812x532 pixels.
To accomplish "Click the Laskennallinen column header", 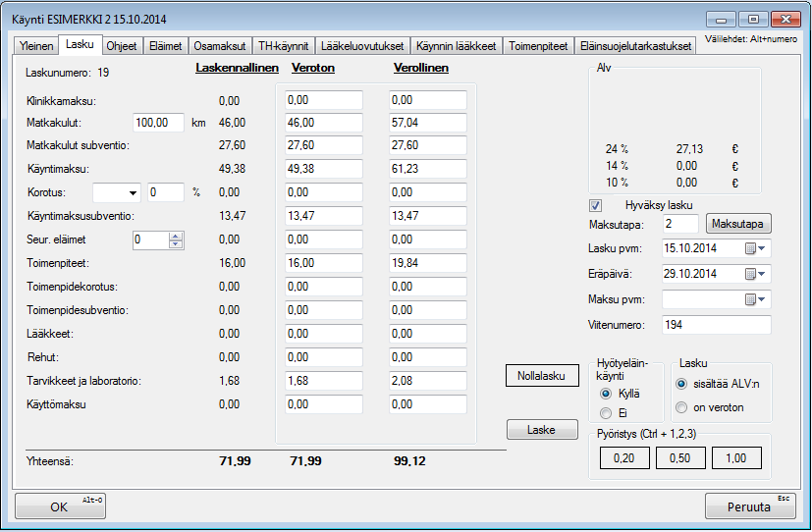I will 238,68.
